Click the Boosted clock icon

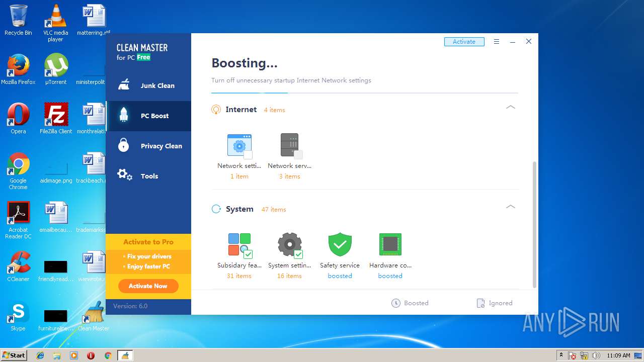click(x=396, y=303)
